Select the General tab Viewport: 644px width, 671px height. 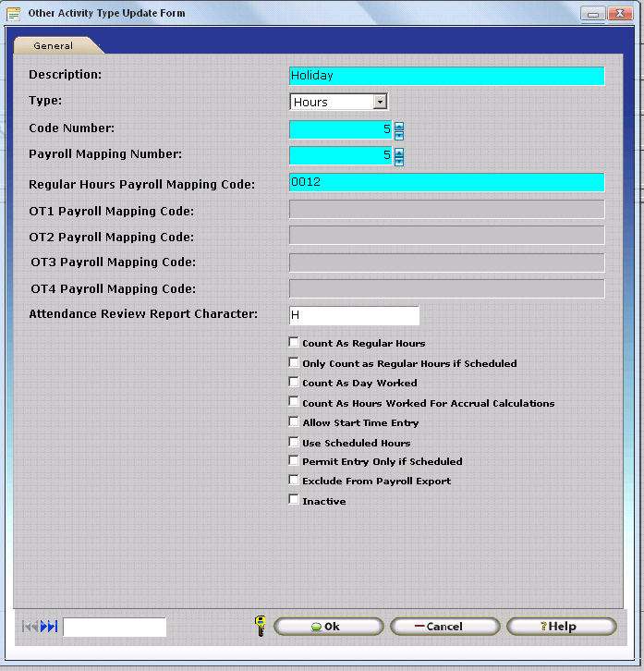[x=54, y=45]
